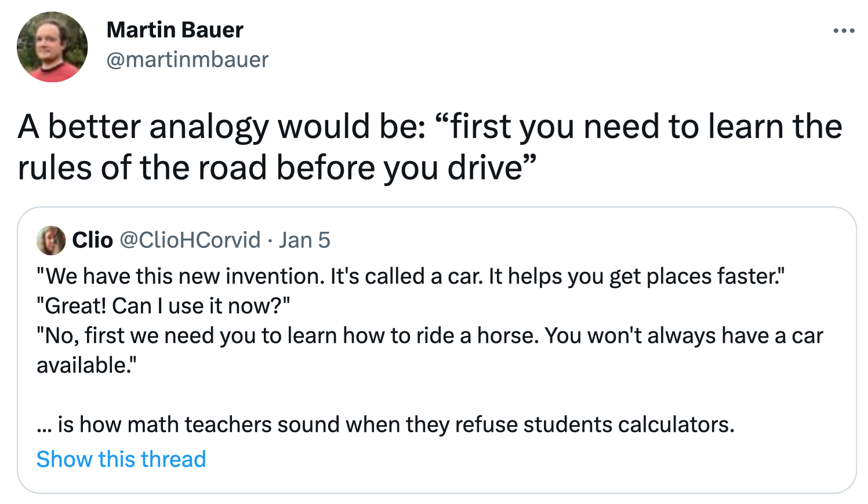Click the "We have this new invention" line

410,276
